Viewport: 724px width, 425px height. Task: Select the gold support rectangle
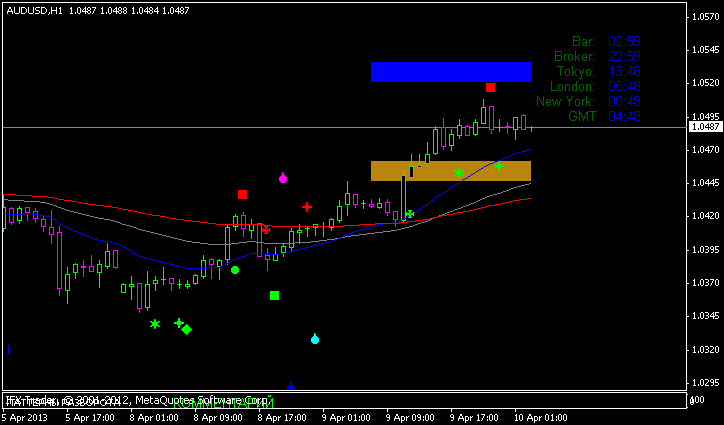(450, 171)
